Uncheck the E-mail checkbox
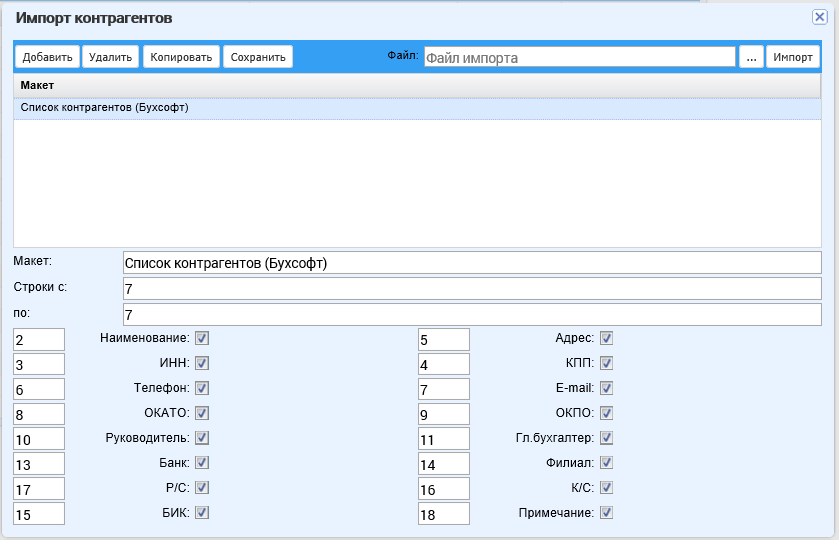This screenshot has height=540, width=839. pyautogui.click(x=606, y=388)
